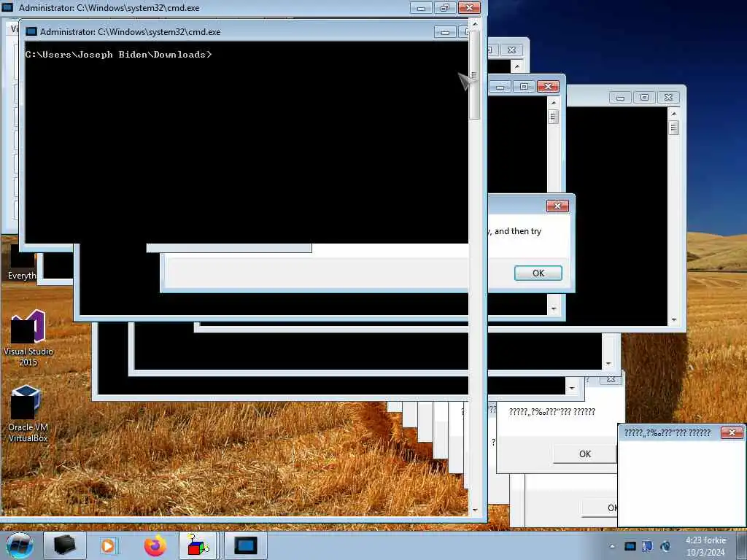Image resolution: width=747 pixels, height=560 pixels.
Task: Restore down the outermost cmd.exe window
Action: click(444, 7)
